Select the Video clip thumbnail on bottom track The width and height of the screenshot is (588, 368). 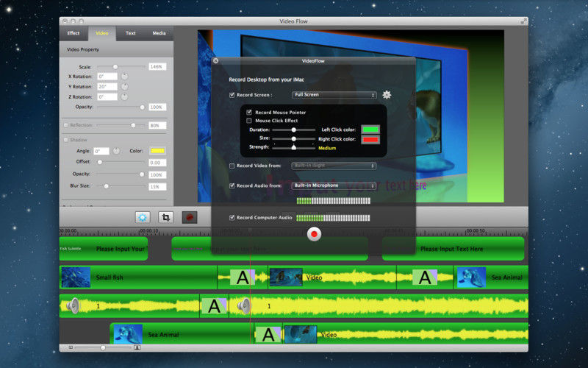[x=301, y=334]
